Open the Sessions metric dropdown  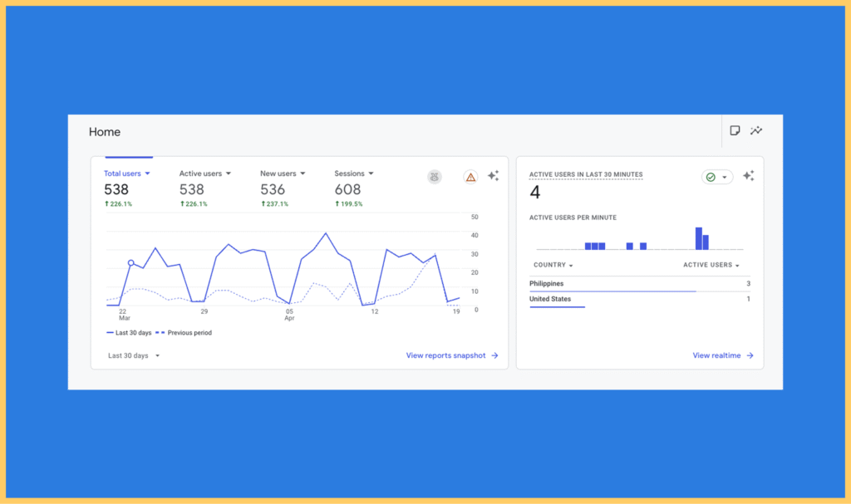(x=354, y=174)
